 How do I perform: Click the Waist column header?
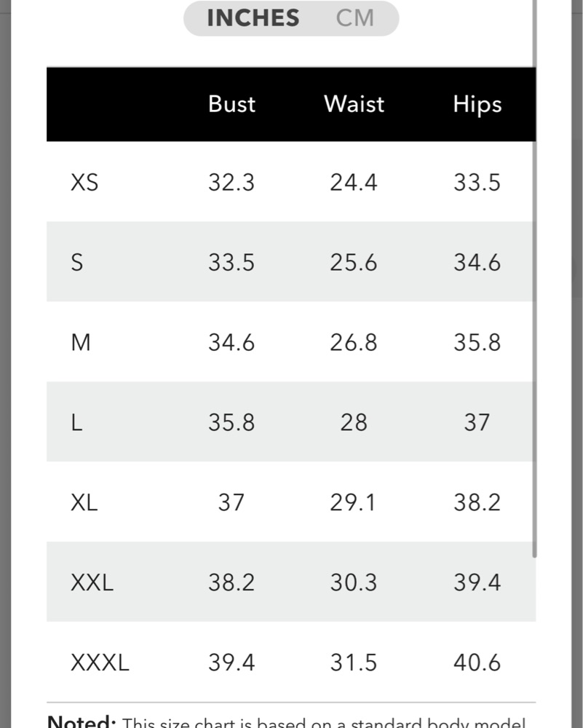354,104
